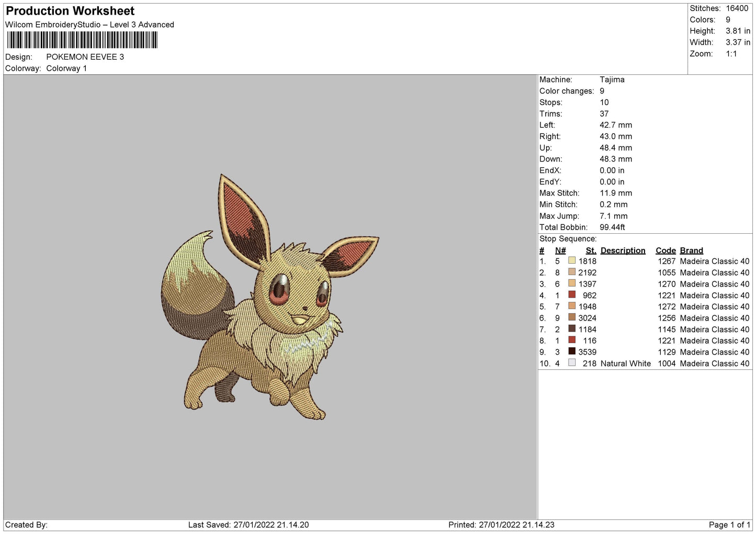Screen dimensions: 756x534
Task: Click the 'Color changes:' label
Action: pyautogui.click(x=567, y=91)
